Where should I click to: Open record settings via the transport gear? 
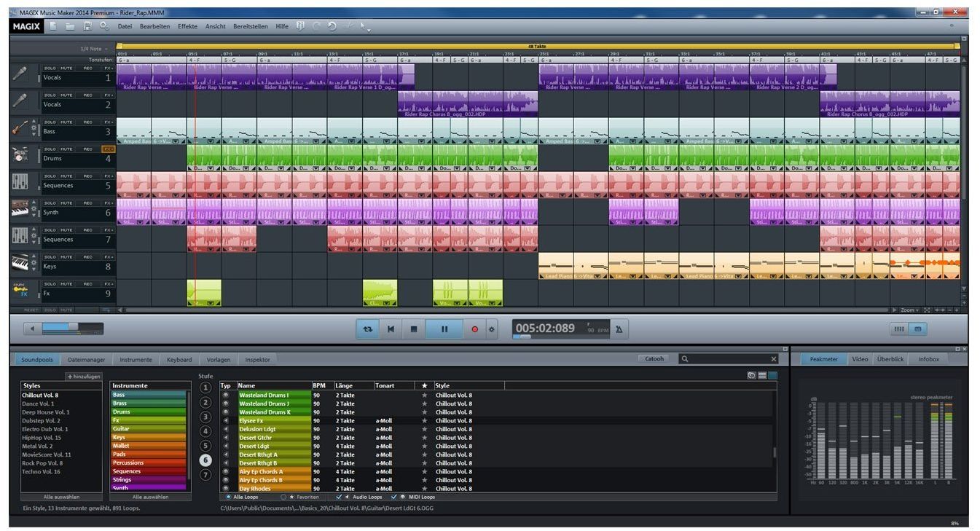point(492,329)
